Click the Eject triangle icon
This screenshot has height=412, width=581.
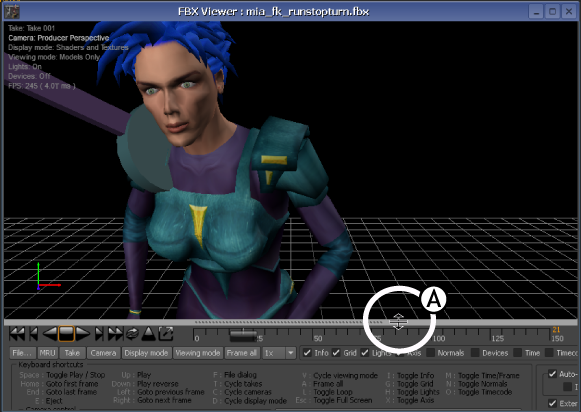click(149, 334)
